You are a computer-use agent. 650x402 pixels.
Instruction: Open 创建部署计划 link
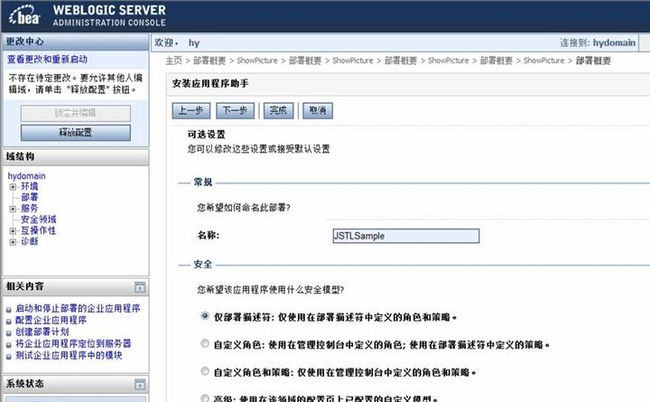coord(42,332)
